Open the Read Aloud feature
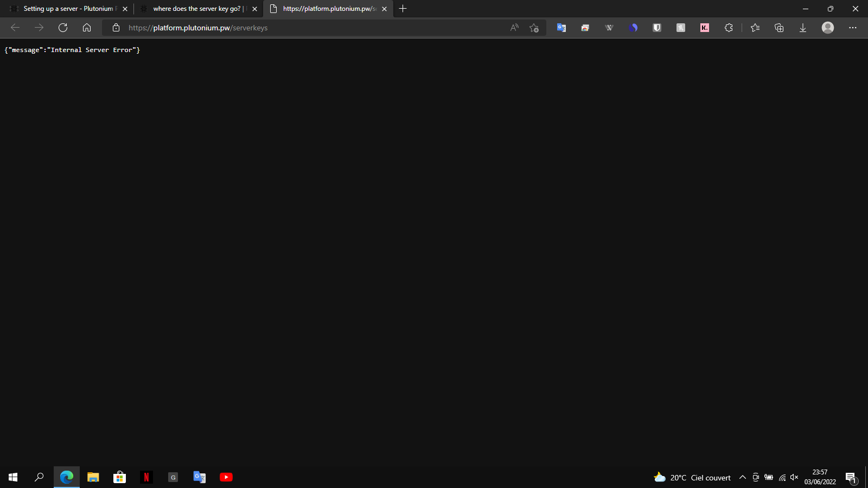Image resolution: width=868 pixels, height=488 pixels. (x=514, y=28)
